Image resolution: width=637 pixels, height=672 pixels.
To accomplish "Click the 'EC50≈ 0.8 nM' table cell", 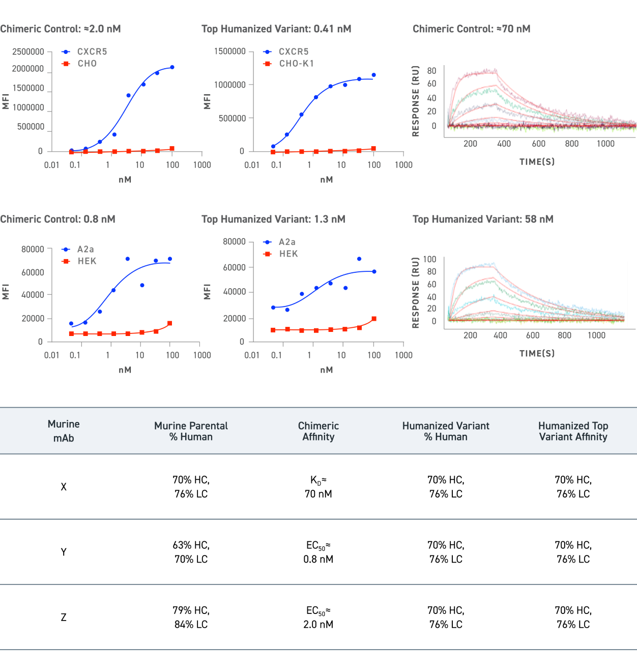I will tap(318, 552).
